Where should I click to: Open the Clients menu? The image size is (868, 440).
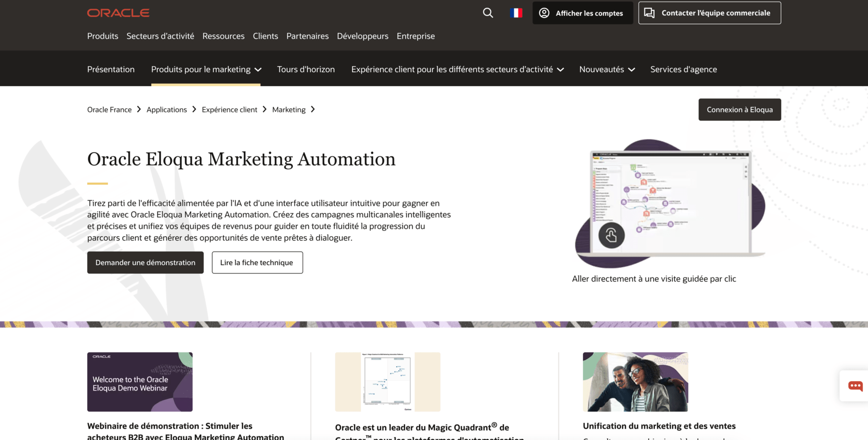[x=265, y=36]
